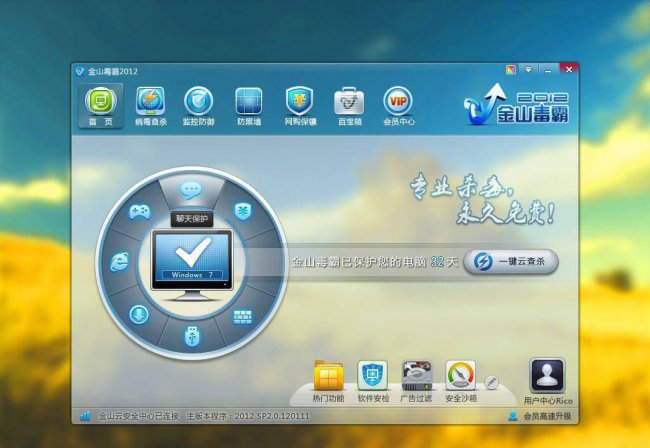This screenshot has height=448, width=650.
Task: Click 会员高速升级 member upgrade link
Action: click(547, 416)
